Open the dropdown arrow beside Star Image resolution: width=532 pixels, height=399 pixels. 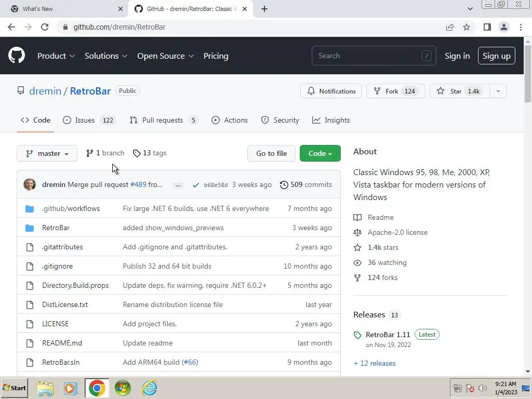(498, 91)
